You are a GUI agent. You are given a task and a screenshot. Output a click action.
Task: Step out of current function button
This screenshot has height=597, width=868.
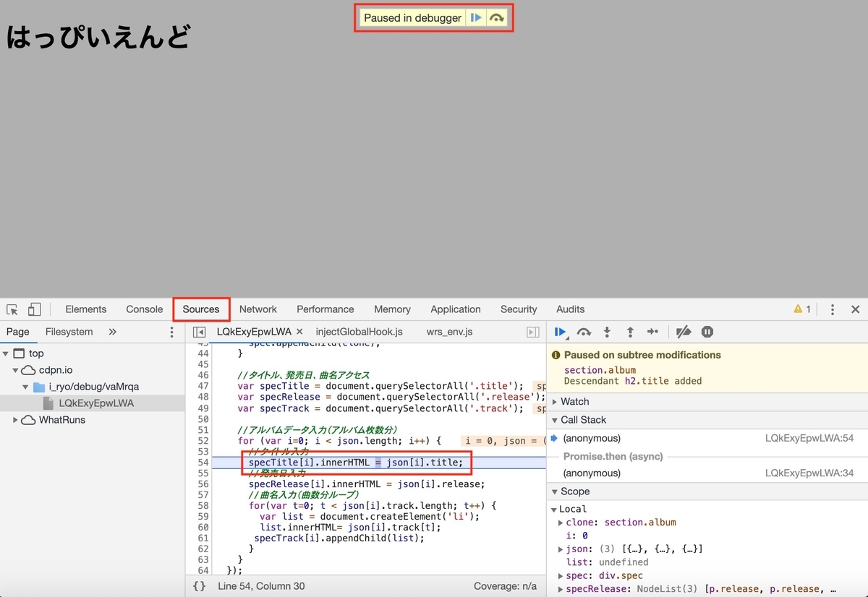tap(630, 332)
